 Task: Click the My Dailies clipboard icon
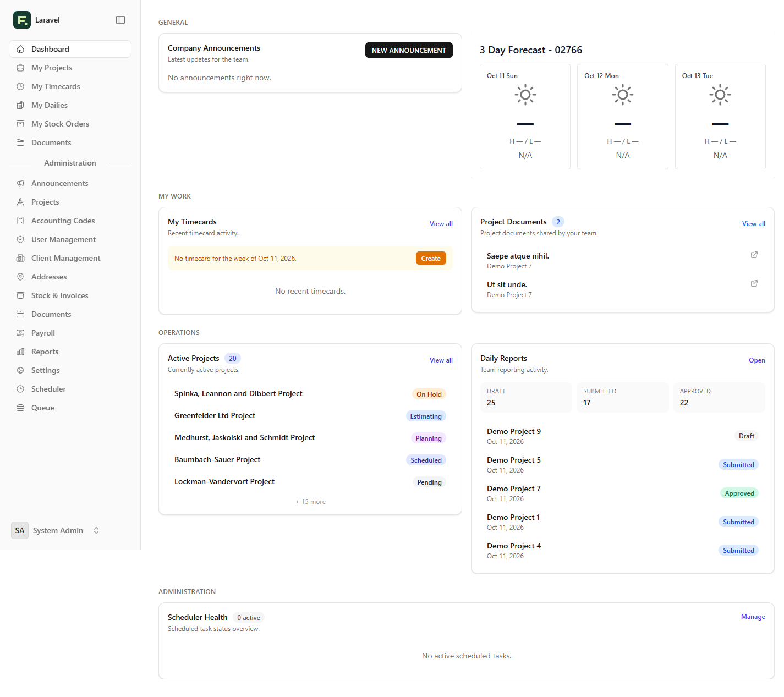[20, 105]
